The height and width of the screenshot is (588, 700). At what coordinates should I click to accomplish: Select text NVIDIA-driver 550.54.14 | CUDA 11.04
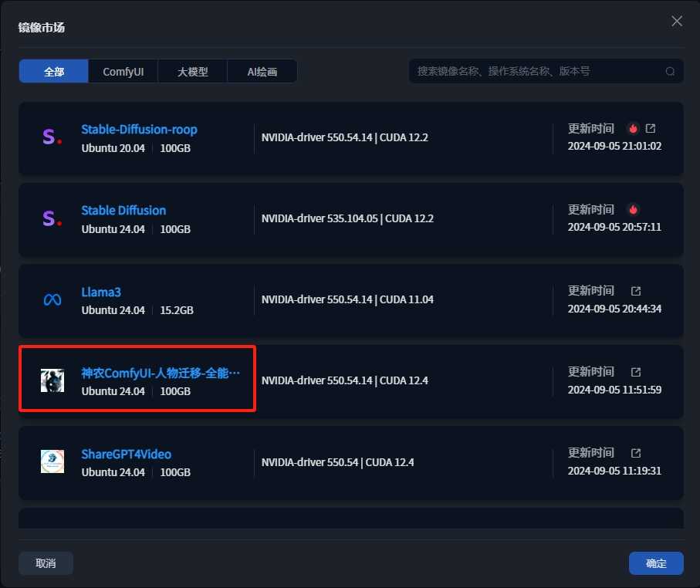[347, 299]
